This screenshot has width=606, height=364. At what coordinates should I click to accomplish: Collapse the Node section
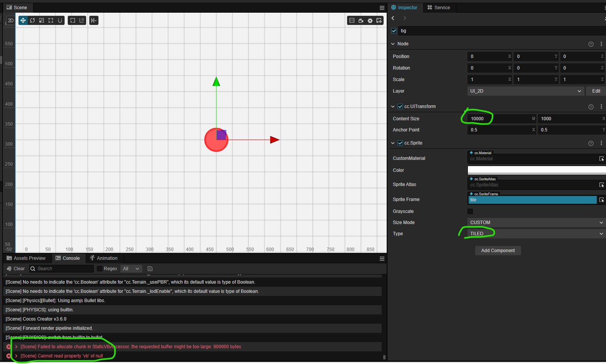[x=393, y=44]
